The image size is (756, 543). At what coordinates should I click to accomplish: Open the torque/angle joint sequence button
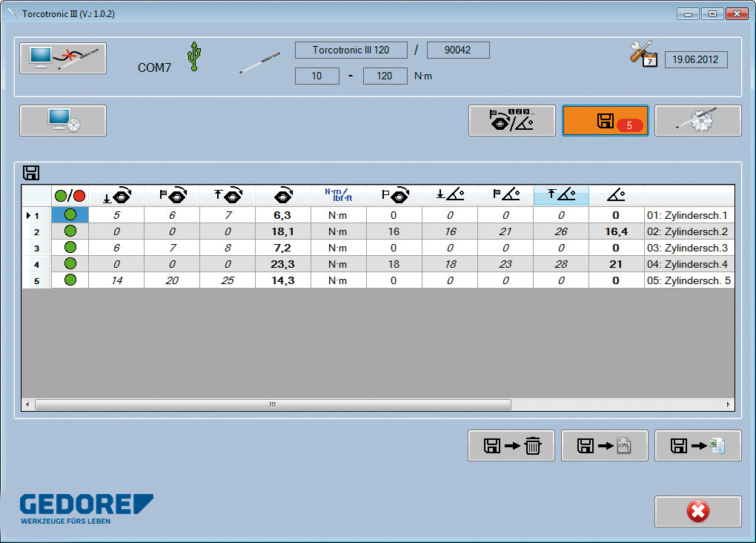pyautogui.click(x=511, y=120)
